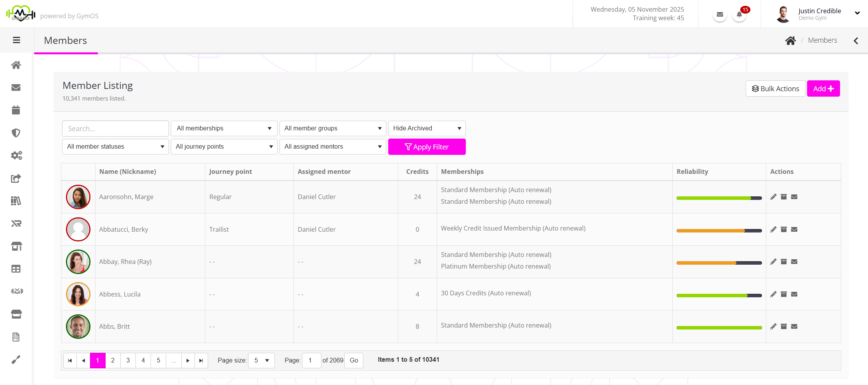Click the member Search field

[x=115, y=128]
